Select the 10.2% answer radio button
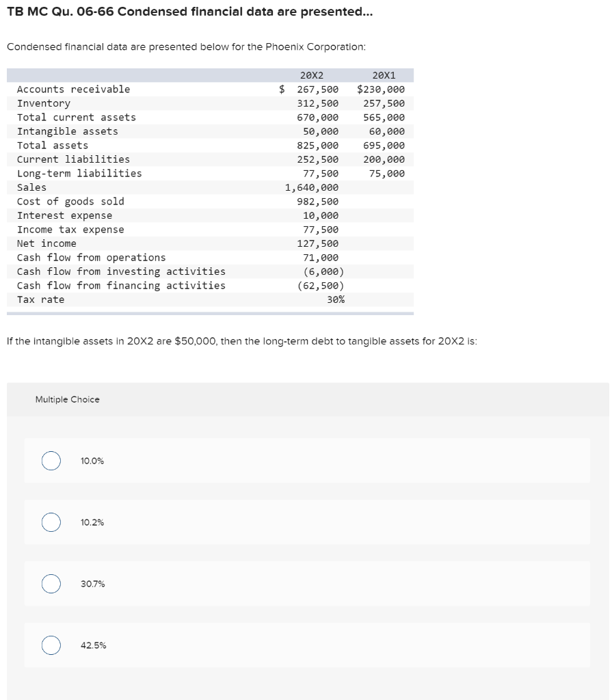The width and height of the screenshot is (612, 700). (50, 522)
